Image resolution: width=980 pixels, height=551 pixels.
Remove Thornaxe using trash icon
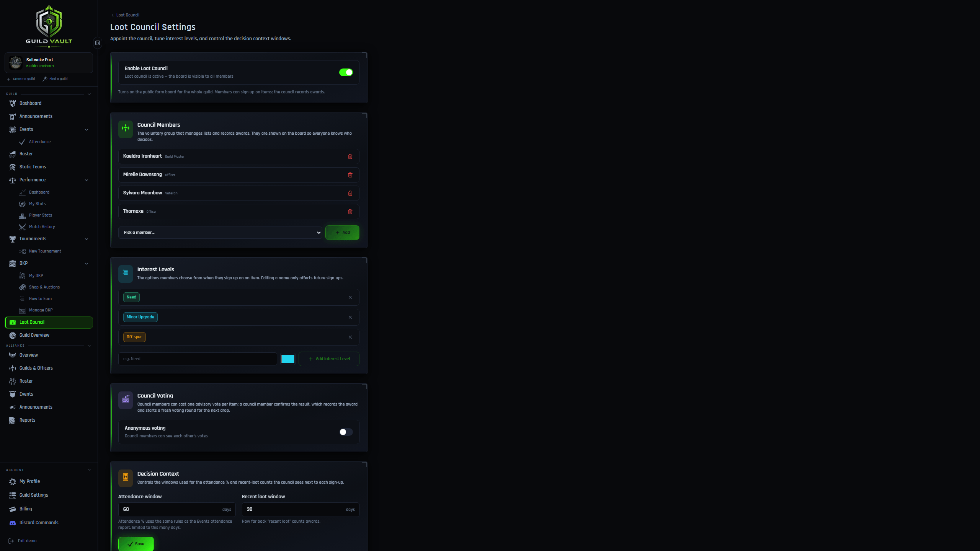pyautogui.click(x=350, y=212)
